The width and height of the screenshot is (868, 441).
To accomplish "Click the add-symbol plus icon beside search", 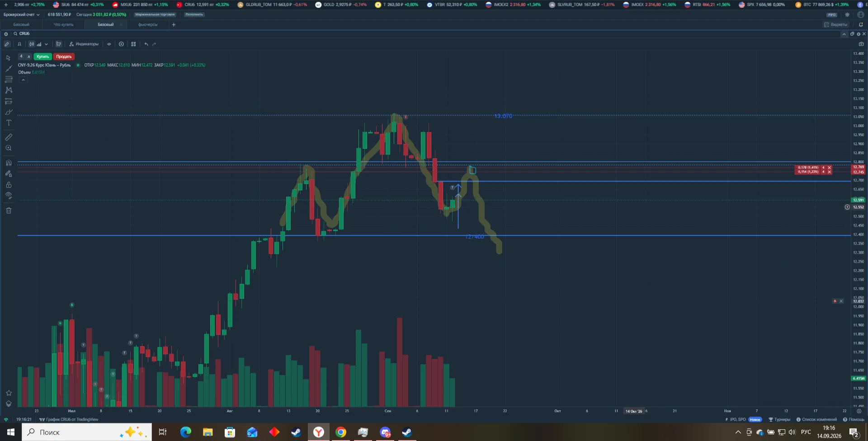I will coord(6,34).
